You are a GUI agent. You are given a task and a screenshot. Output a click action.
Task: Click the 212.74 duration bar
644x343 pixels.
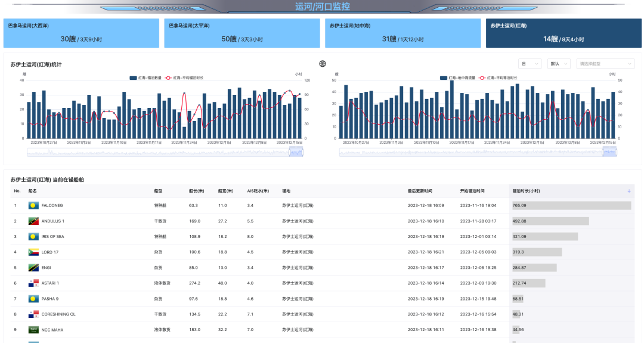coord(528,283)
